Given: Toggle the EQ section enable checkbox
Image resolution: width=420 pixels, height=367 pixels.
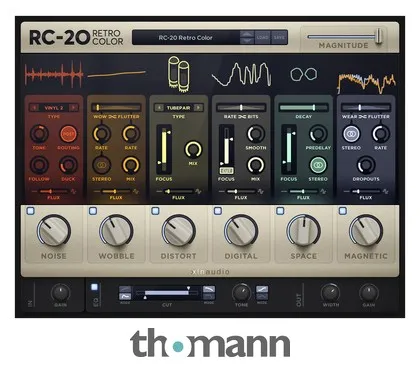Looking at the screenshot, I should [x=95, y=287].
